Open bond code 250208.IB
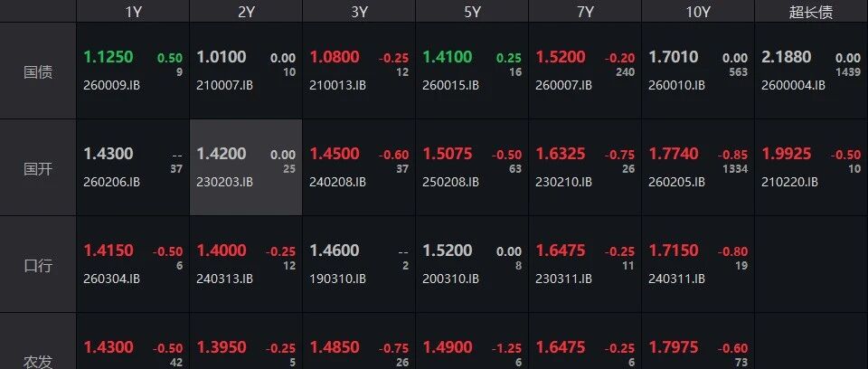 pos(450,182)
